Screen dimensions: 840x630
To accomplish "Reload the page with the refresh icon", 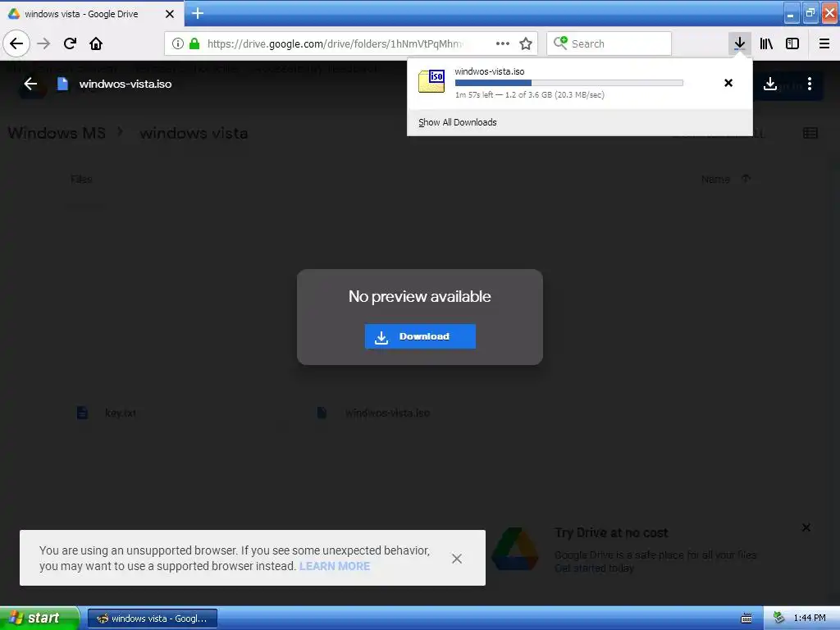I will [70, 43].
